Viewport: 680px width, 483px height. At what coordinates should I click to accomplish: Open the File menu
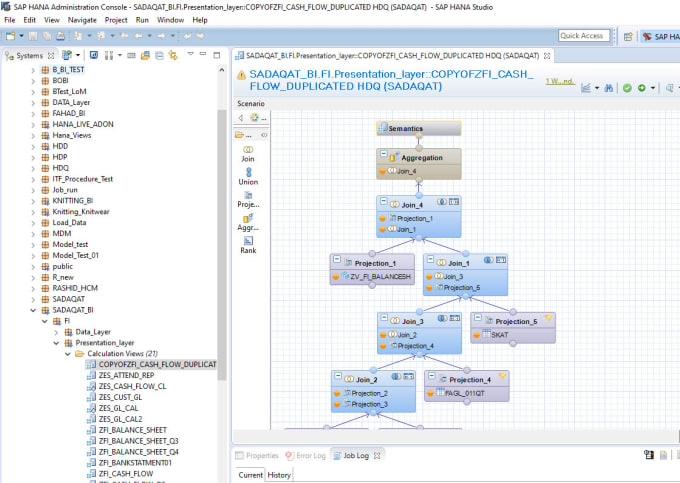coord(10,20)
